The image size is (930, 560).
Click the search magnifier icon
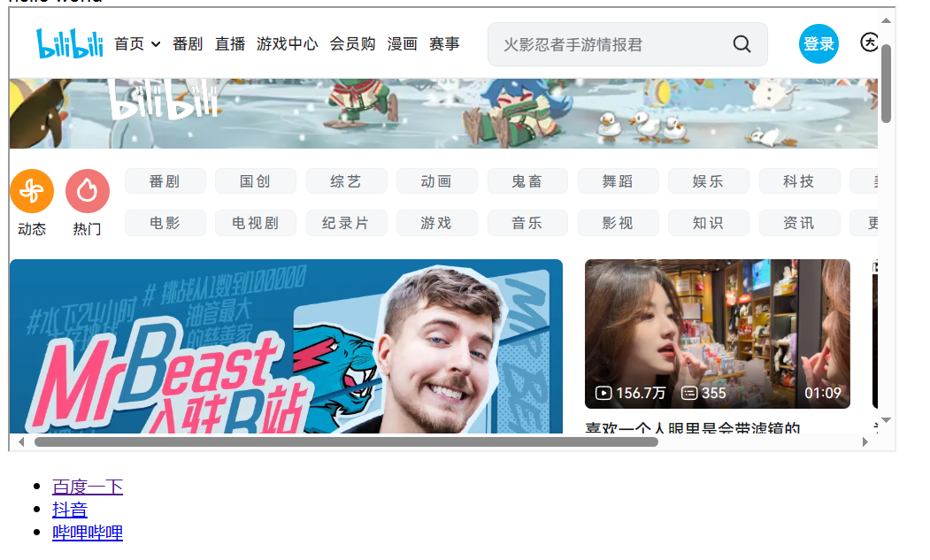click(x=742, y=44)
